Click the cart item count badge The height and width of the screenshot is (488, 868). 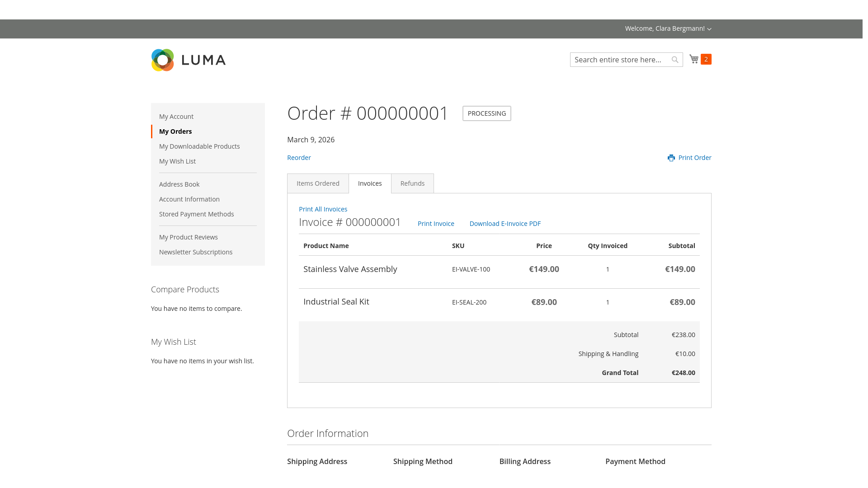[x=706, y=59]
